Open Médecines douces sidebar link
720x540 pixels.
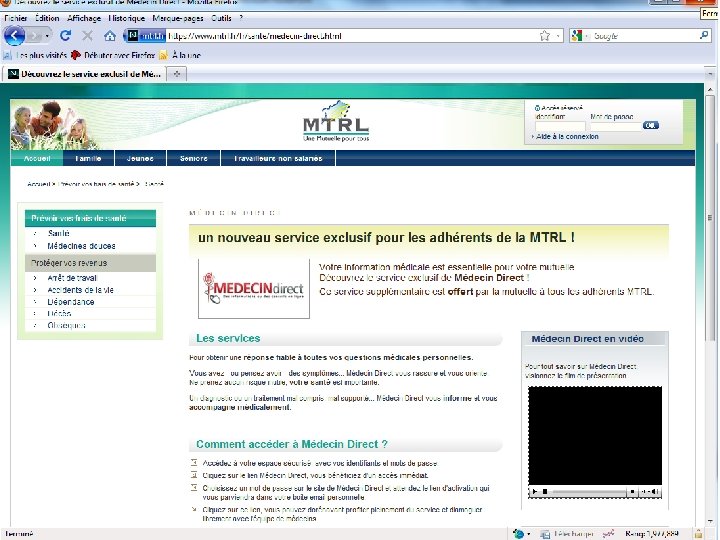[81, 246]
